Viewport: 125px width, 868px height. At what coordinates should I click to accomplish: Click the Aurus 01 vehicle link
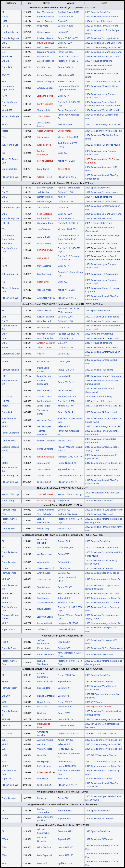(x=62, y=197)
